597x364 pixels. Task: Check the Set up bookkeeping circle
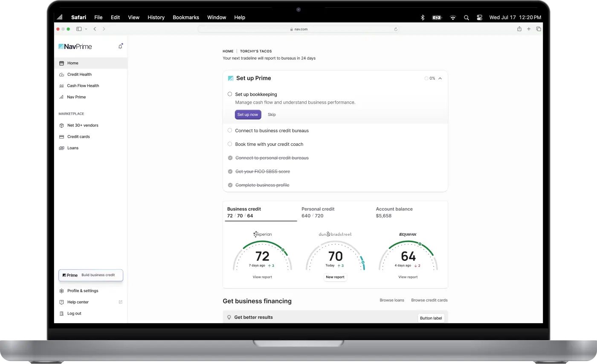pos(230,94)
